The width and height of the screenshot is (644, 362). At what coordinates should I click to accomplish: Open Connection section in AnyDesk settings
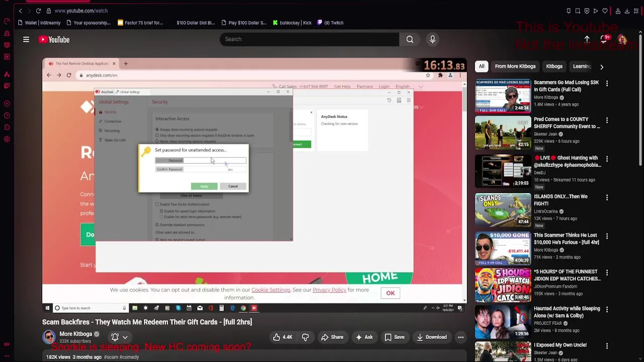110,121
